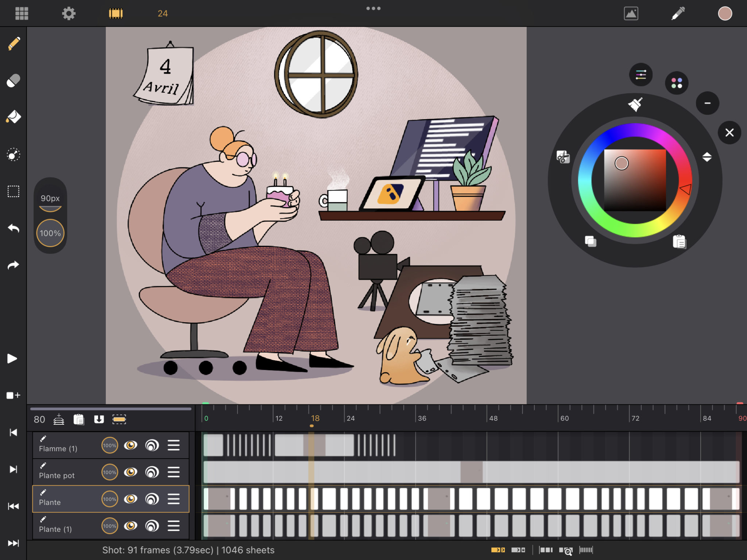Expand the color wheel up-down arrows

pyautogui.click(x=707, y=157)
